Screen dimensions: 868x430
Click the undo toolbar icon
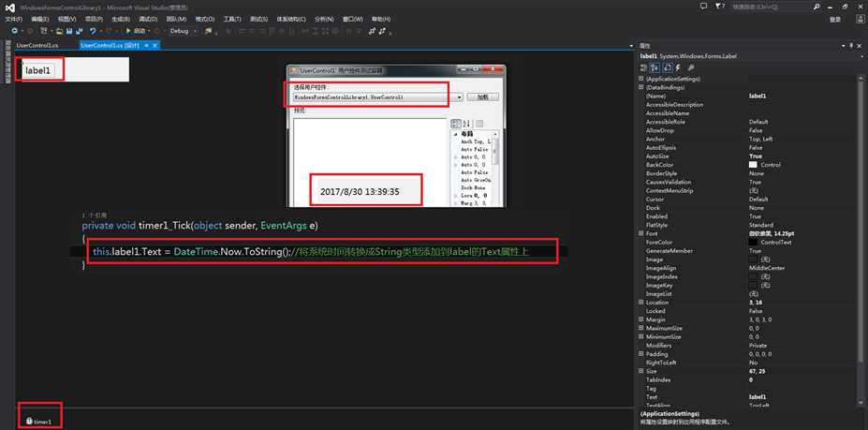point(93,31)
